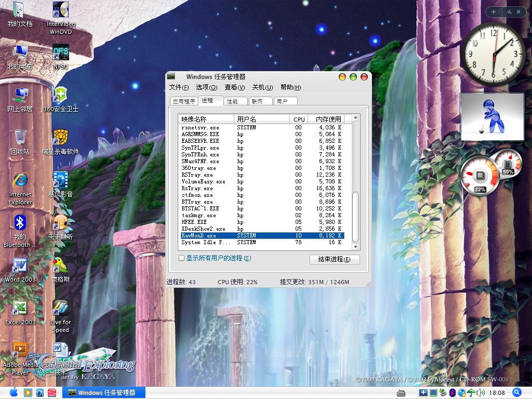Select 我的电脑 desktop icon

pos(20,57)
